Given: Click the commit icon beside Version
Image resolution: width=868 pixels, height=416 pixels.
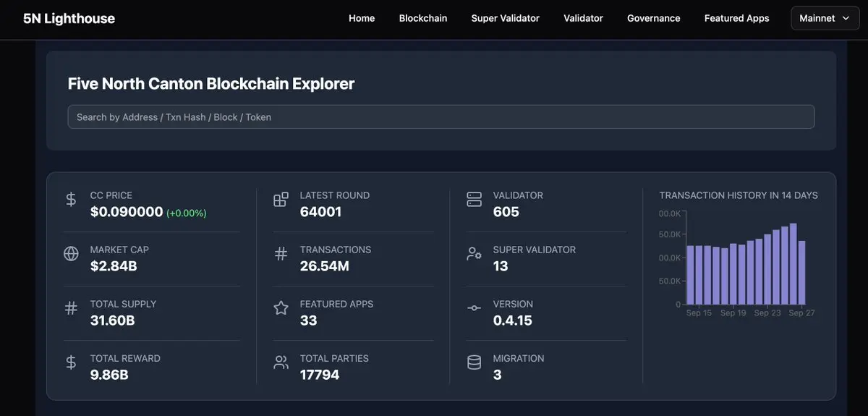Looking at the screenshot, I should [474, 308].
